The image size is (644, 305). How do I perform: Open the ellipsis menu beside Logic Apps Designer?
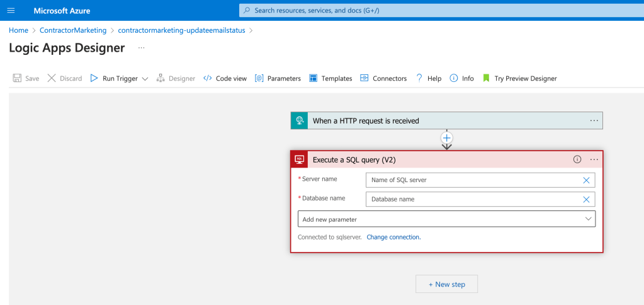point(141,48)
